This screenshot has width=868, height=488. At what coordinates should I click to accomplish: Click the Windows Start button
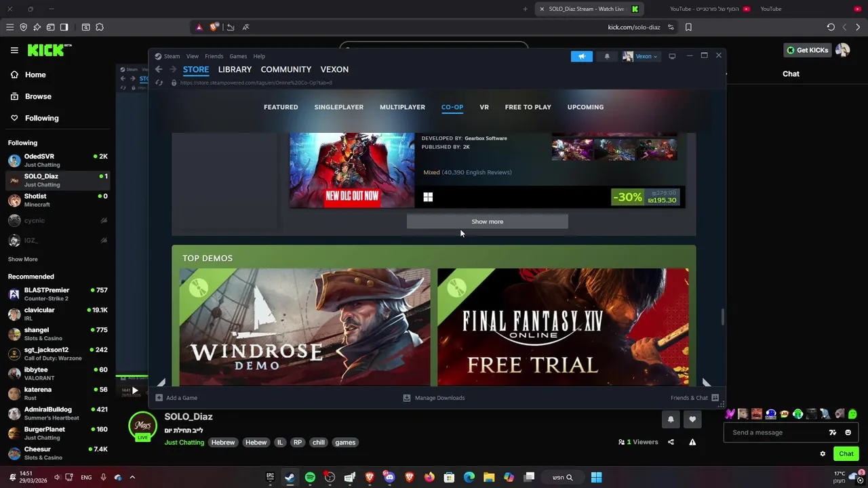(596, 477)
